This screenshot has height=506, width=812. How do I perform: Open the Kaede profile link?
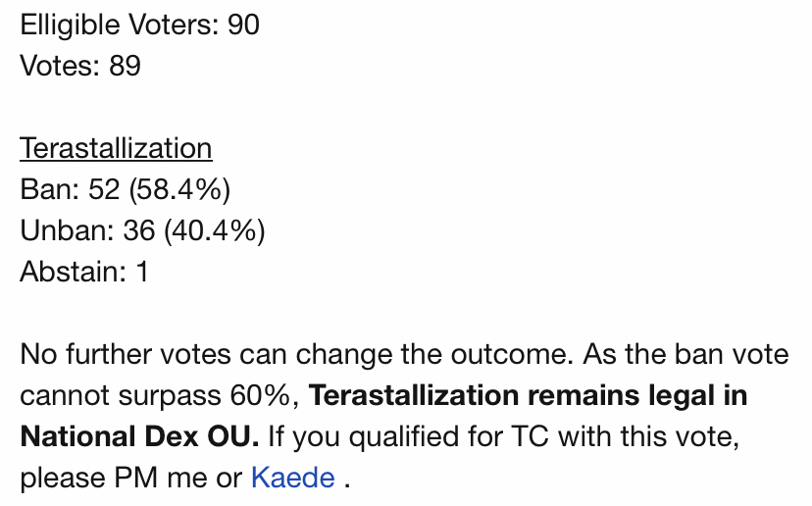(293, 479)
